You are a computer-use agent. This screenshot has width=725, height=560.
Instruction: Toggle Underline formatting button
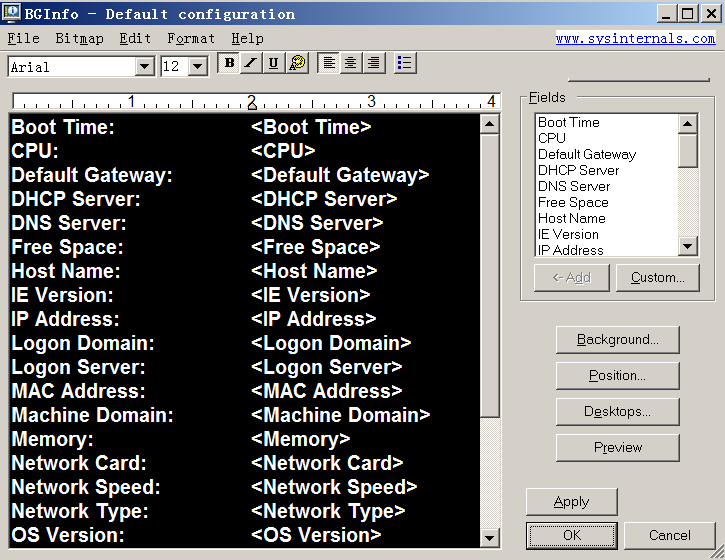pos(274,63)
